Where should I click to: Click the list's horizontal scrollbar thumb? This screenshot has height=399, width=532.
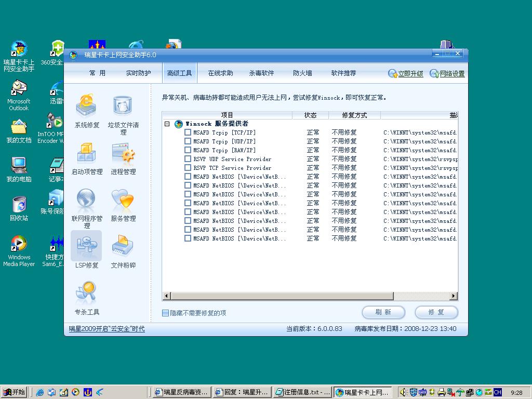tap(282, 296)
